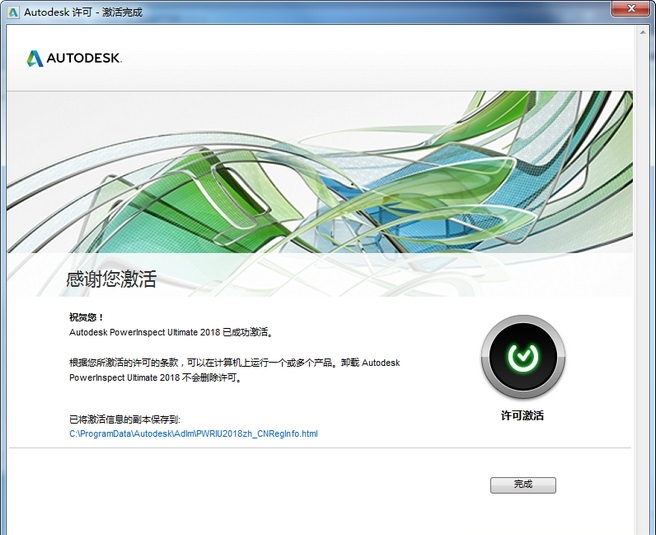Click the scrollbar up arrow
Screen dimensions: 656x535
643,32
